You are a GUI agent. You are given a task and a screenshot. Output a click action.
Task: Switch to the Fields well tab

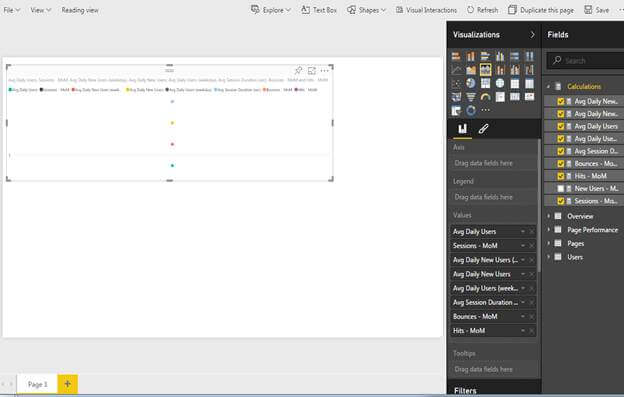coord(462,129)
